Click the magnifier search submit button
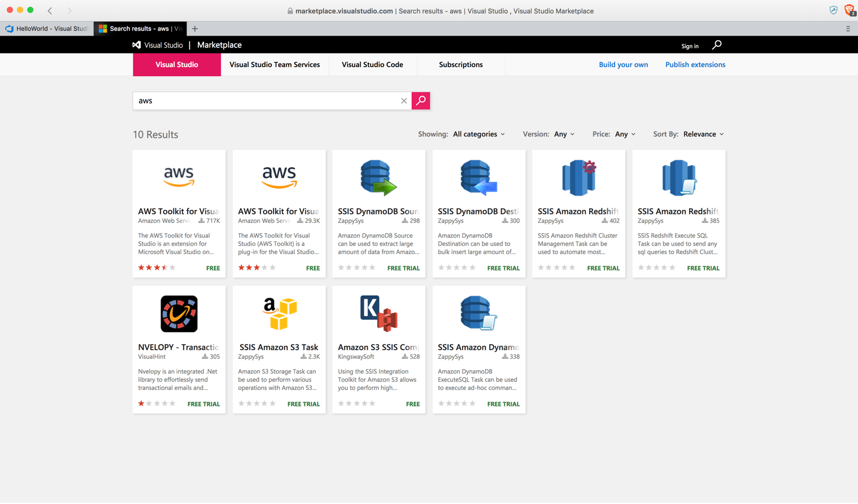858x504 pixels. click(x=421, y=100)
